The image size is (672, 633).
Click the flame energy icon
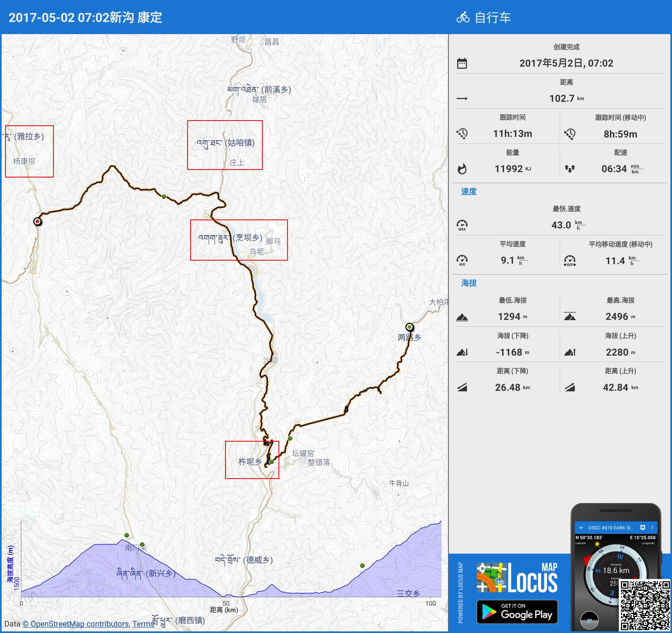(x=462, y=169)
